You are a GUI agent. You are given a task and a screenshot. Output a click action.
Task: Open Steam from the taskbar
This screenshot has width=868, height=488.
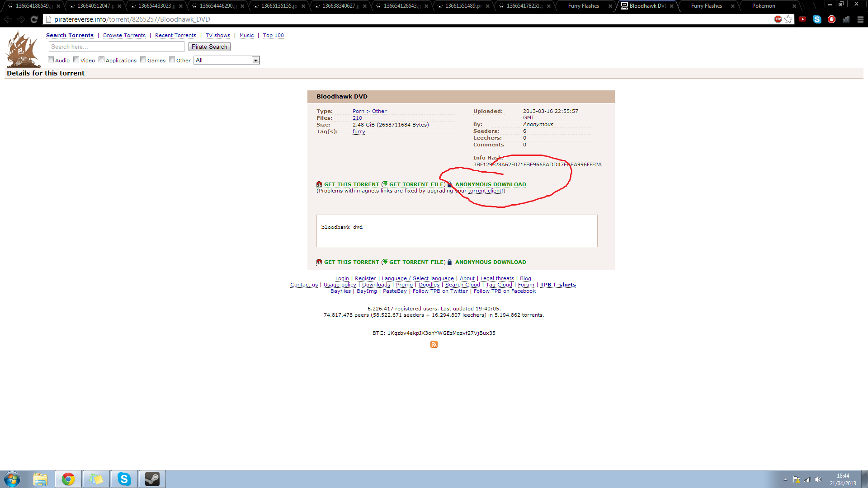[x=152, y=479]
